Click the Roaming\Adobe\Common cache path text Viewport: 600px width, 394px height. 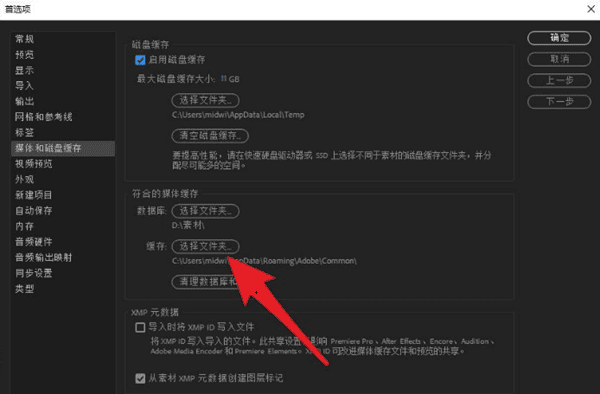tap(264, 261)
